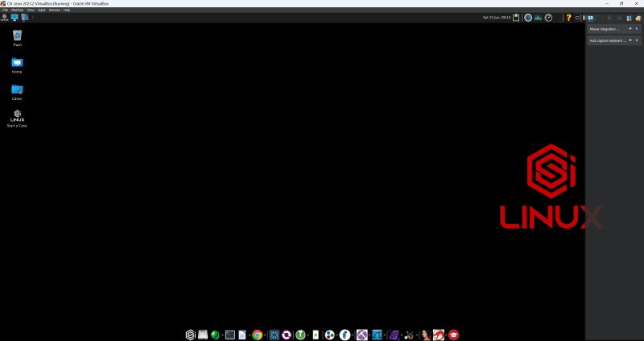Dismiss the Mouse integration notification

pyautogui.click(x=637, y=29)
